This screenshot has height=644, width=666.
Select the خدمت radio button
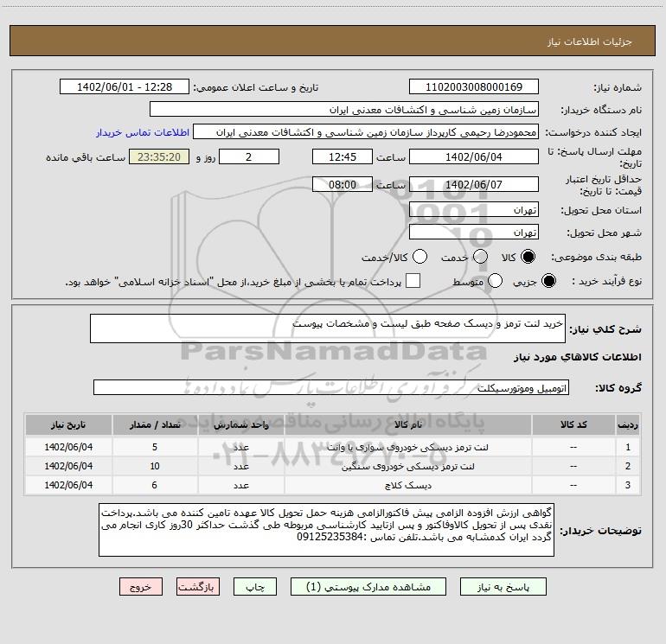[x=480, y=257]
